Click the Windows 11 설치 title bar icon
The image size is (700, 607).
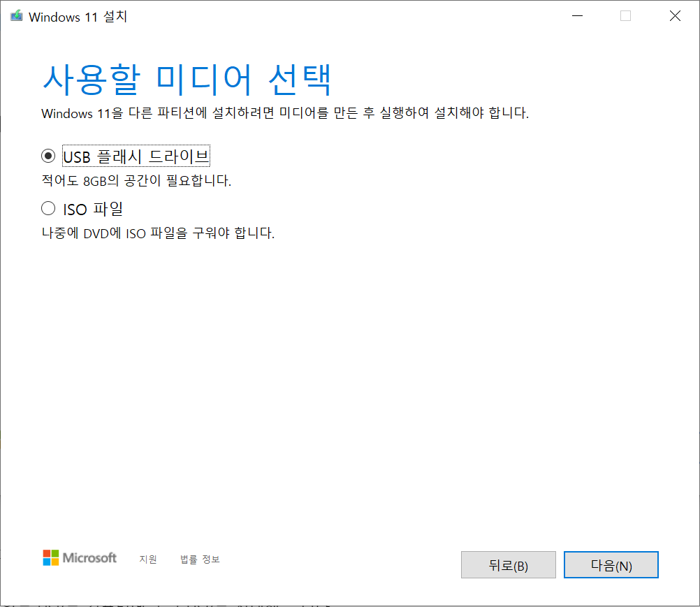[17, 16]
